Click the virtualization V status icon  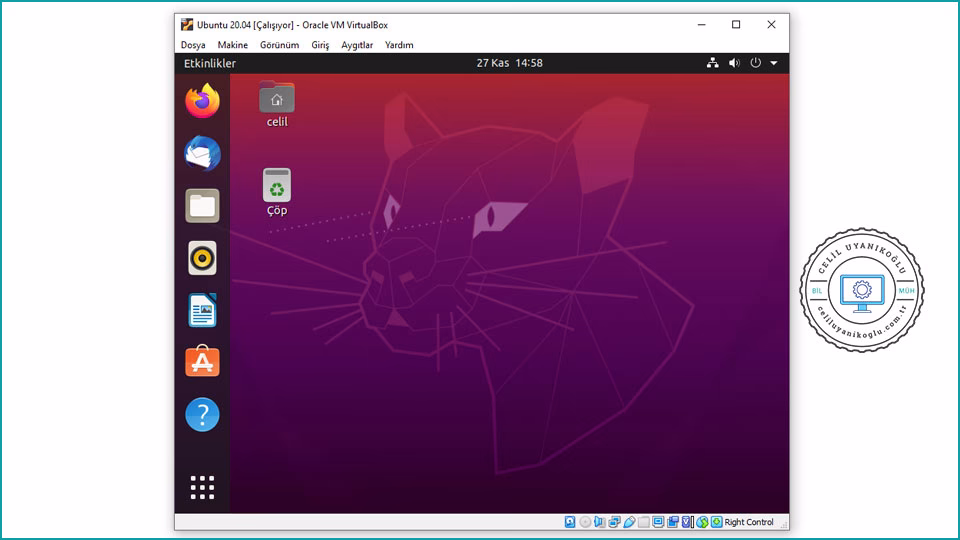686,522
